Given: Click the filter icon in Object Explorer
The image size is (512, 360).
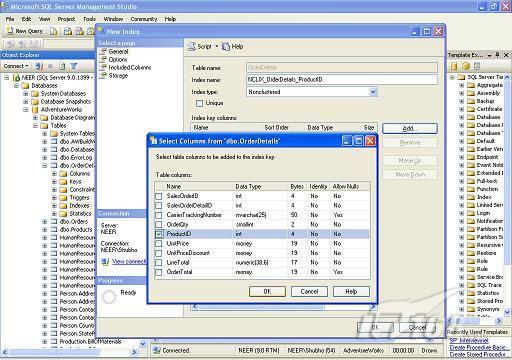Looking at the screenshot, I should (x=74, y=66).
